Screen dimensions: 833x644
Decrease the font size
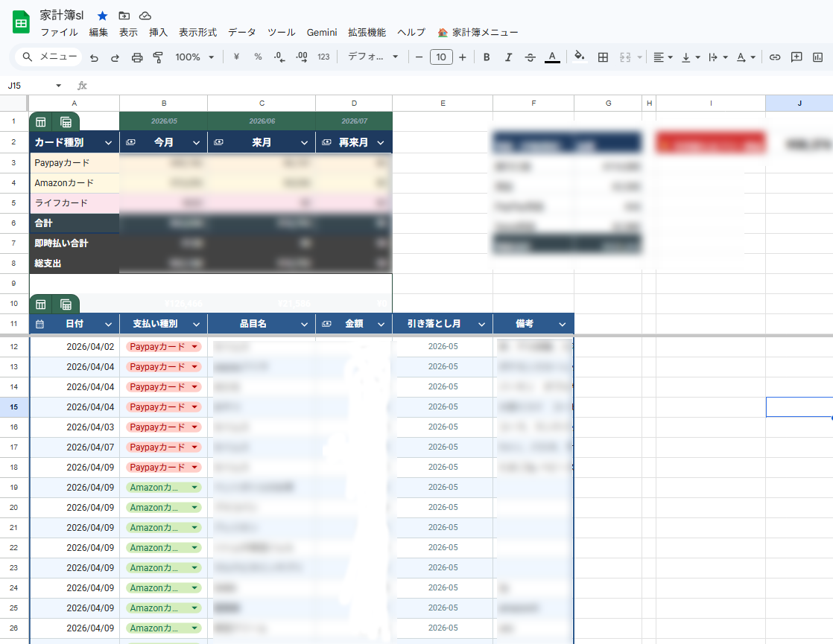pyautogui.click(x=419, y=57)
